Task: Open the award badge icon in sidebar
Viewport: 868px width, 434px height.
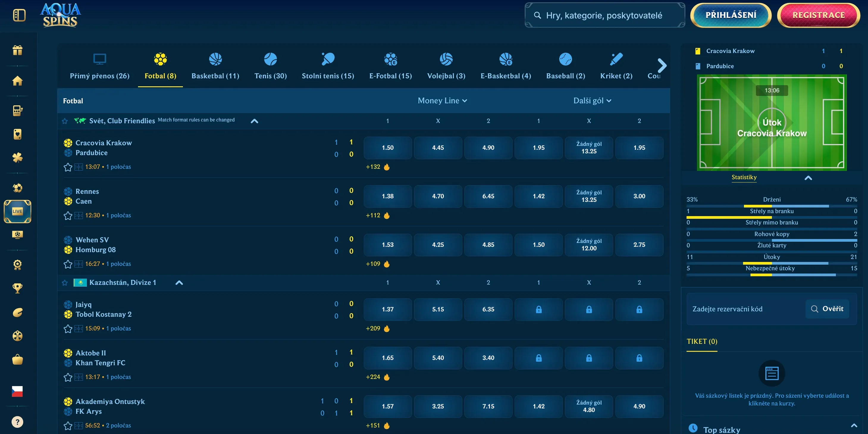Action: pos(18,265)
